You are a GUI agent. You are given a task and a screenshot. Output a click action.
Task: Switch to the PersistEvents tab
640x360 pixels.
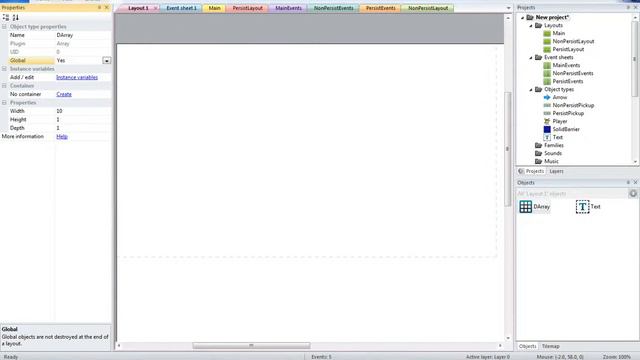pyautogui.click(x=380, y=8)
